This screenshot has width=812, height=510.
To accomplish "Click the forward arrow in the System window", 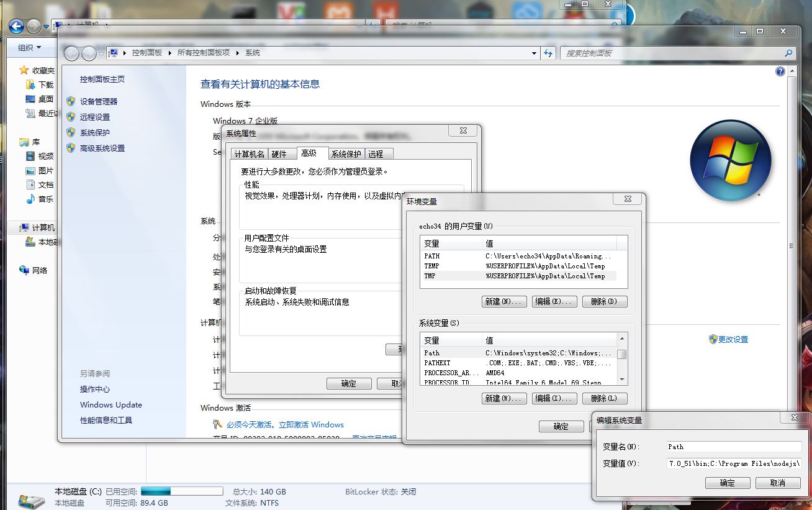I will (89, 53).
